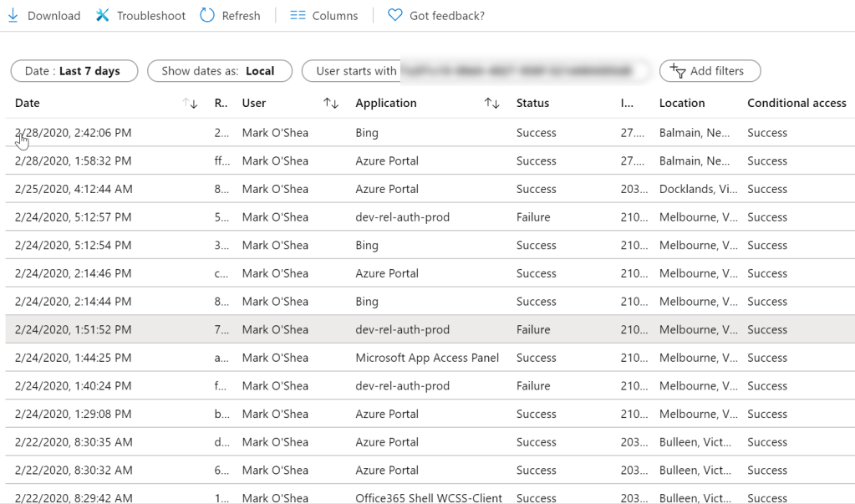Click the Conditional access column header
855x504 pixels.
click(x=796, y=104)
